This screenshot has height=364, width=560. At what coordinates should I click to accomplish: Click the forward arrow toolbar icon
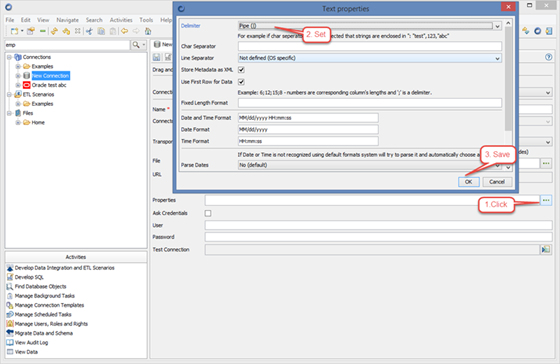136,31
